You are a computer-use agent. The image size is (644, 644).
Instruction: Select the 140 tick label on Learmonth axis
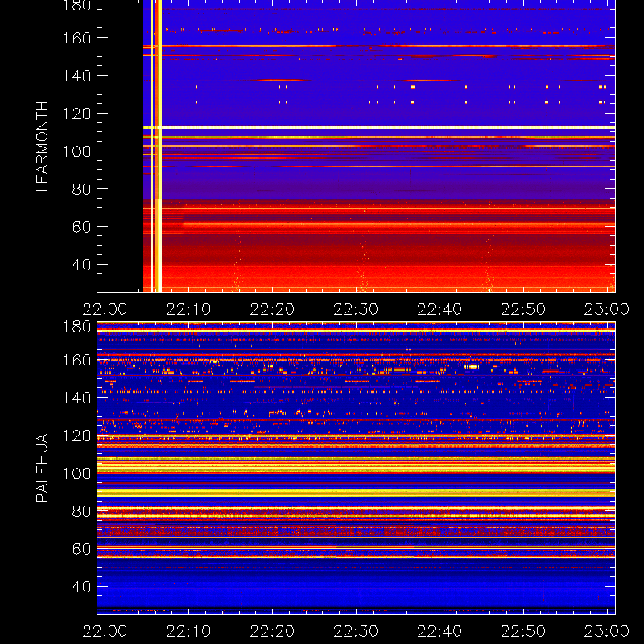[76, 76]
